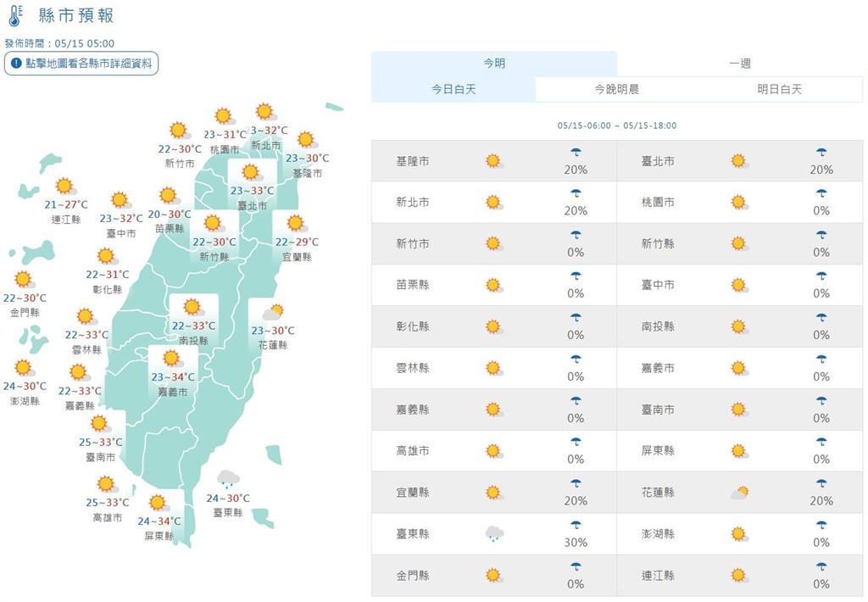868x602 pixels.
Task: Click the sun icon above 澎湖縣 on map
Action: pos(21,365)
